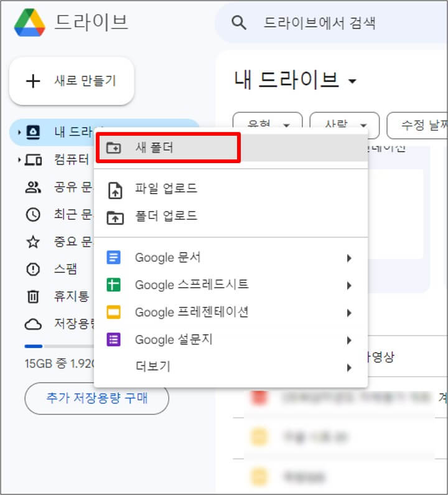Viewport: 448px width, 495px height.
Task: Click the 추가 저장용량 구매 button
Action: [97, 398]
